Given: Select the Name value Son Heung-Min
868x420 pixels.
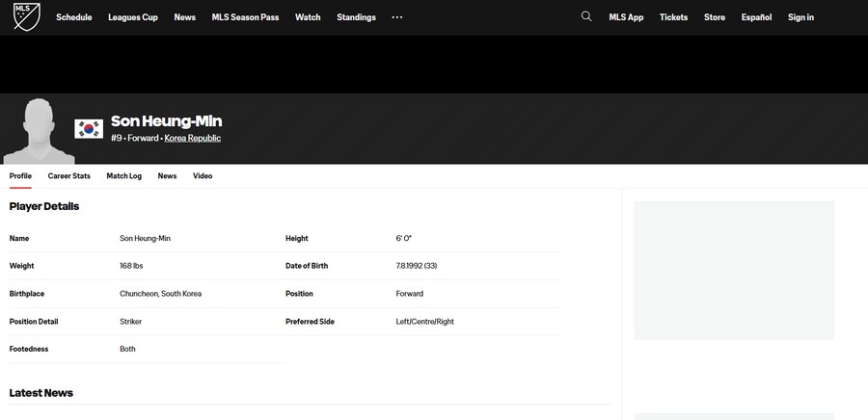Looking at the screenshot, I should click(145, 238).
